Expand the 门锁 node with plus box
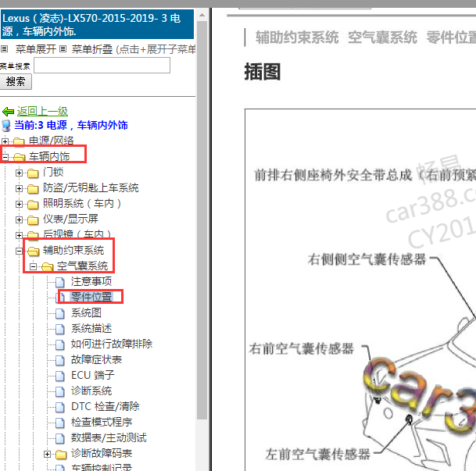 [19, 173]
